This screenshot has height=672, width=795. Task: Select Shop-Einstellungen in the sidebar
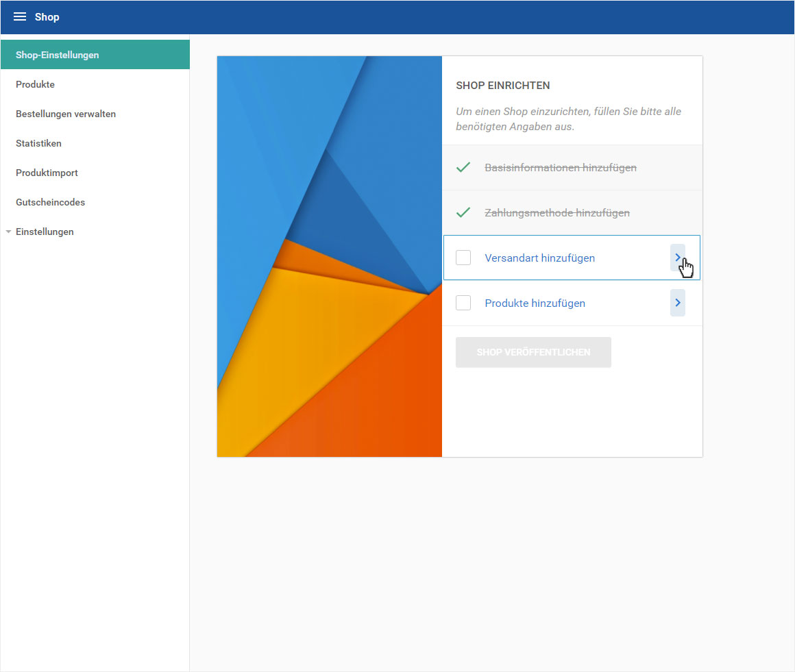pyautogui.click(x=95, y=55)
